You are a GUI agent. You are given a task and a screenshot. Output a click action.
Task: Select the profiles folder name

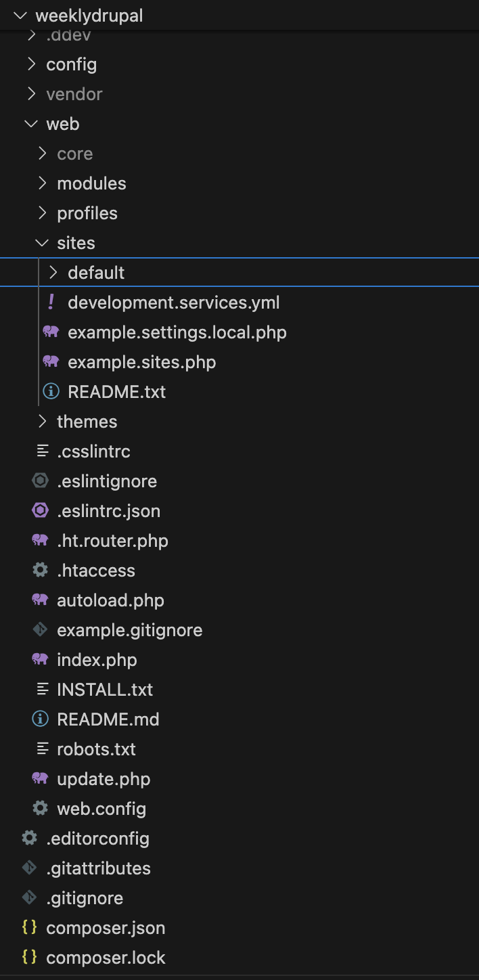coord(87,213)
